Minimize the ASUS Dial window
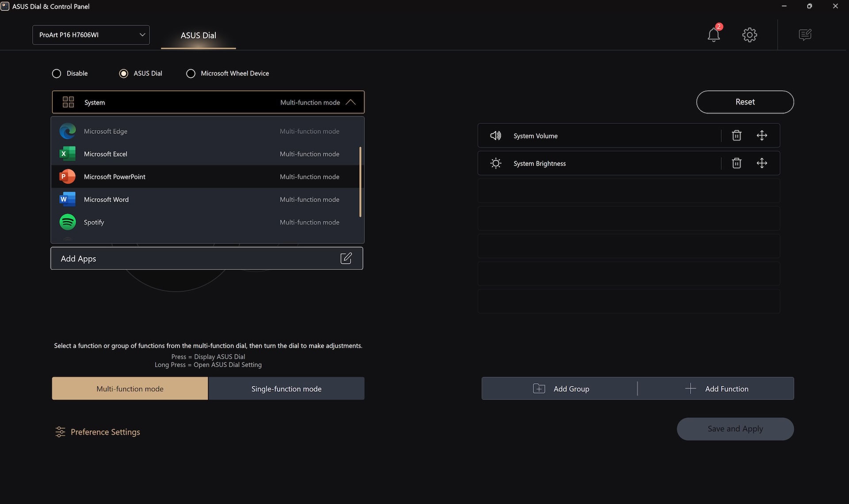This screenshot has height=504, width=849. pos(784,6)
